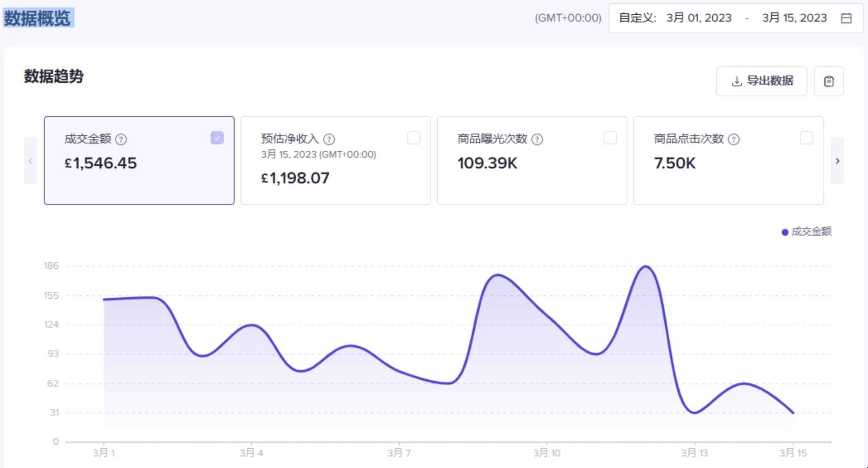The width and height of the screenshot is (868, 468).
Task: Click the £1,198.07 value
Action: pyautogui.click(x=295, y=178)
